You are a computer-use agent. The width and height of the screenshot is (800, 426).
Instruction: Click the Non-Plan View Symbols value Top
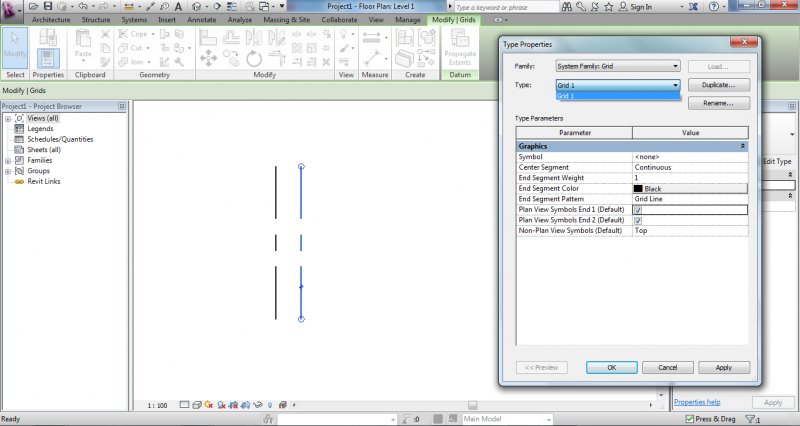pos(690,231)
